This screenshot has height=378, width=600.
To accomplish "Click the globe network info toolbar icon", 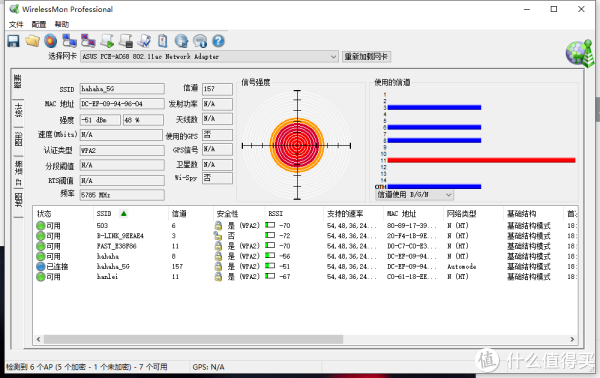I will pos(181,41).
